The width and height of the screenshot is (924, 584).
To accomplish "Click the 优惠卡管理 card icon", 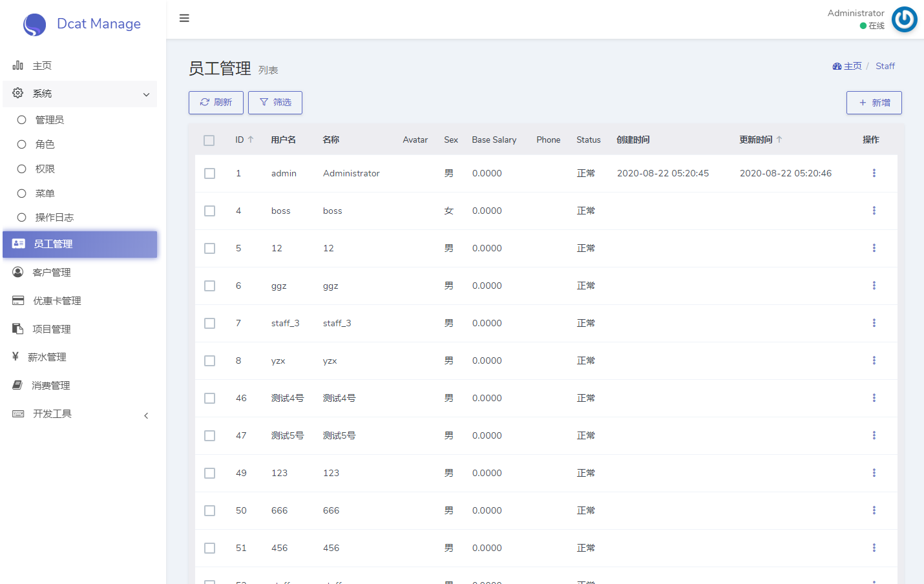I will (x=18, y=300).
